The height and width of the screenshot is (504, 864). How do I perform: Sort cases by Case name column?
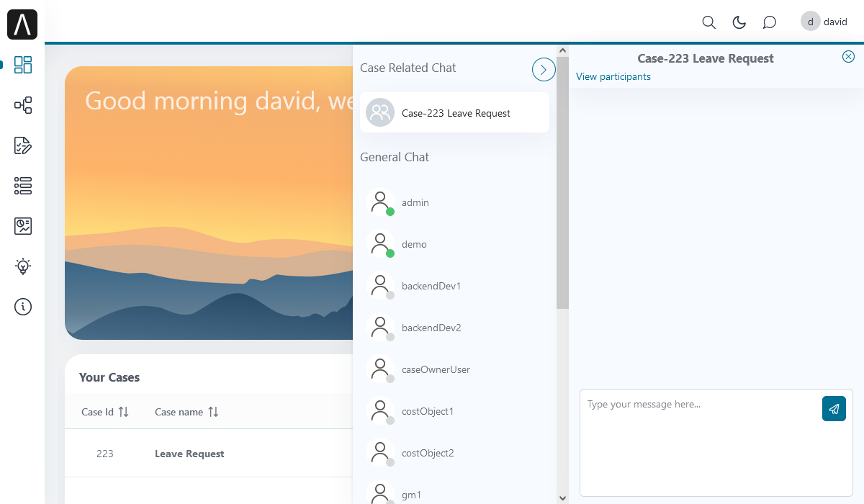(x=213, y=412)
